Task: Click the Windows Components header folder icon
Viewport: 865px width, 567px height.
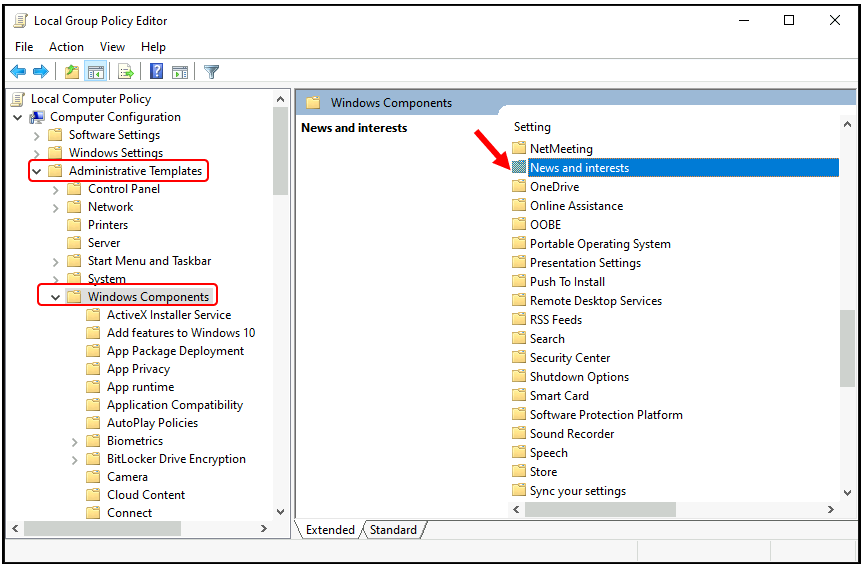Action: [313, 103]
